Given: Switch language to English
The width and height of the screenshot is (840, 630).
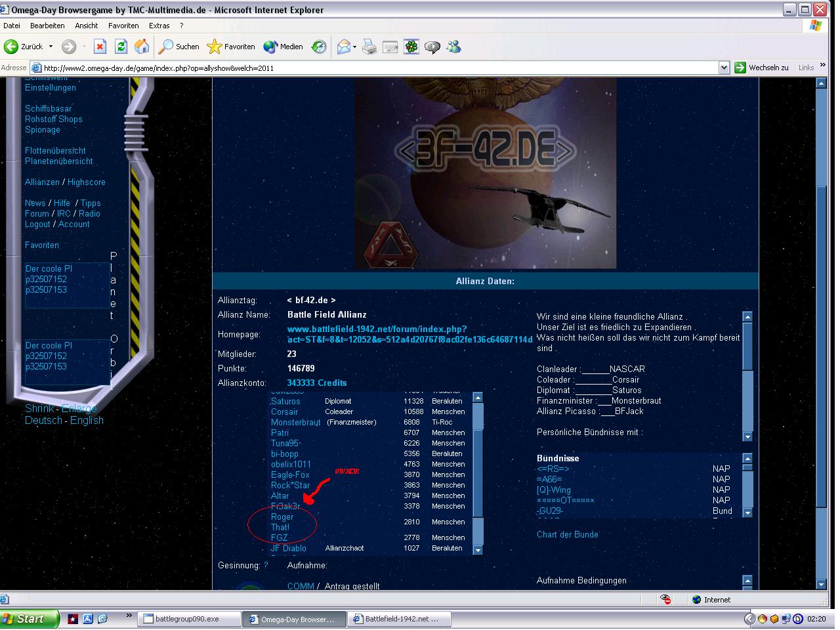Looking at the screenshot, I should pos(87,421).
